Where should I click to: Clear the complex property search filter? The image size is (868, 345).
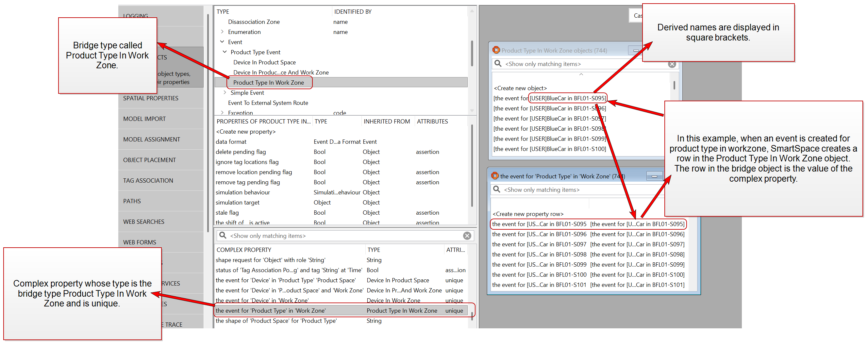(x=467, y=236)
